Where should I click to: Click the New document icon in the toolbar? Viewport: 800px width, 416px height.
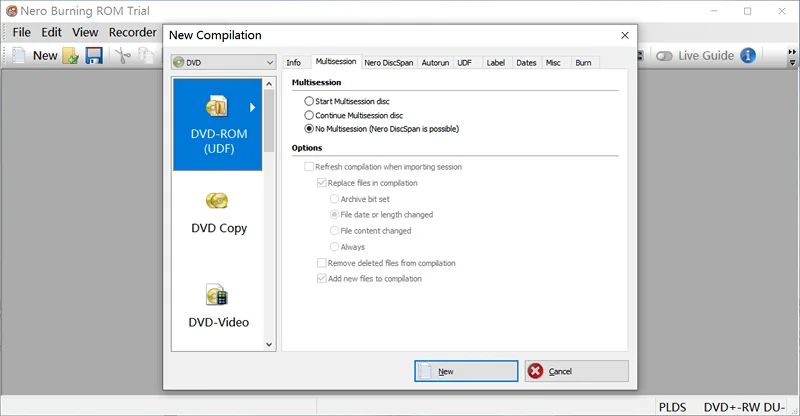coord(18,55)
